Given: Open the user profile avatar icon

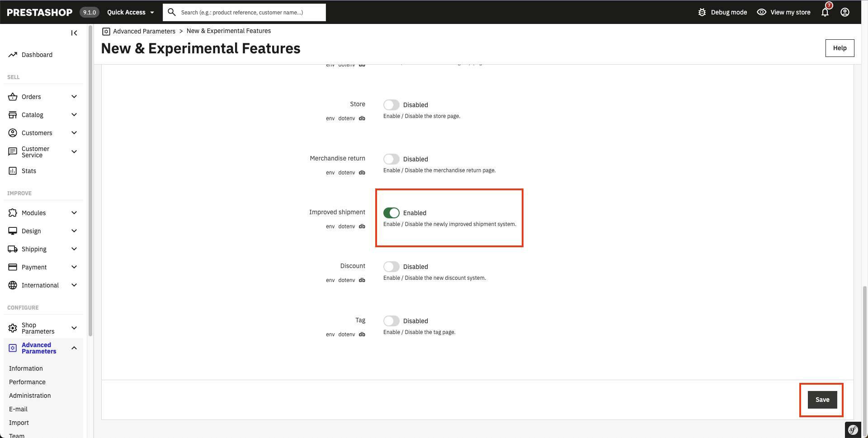Looking at the screenshot, I should (x=845, y=12).
